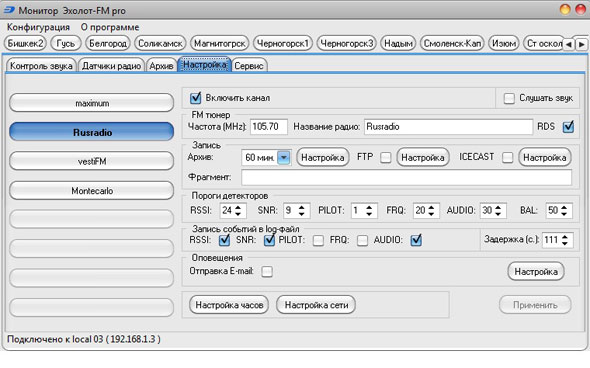Open archive Настройка button
This screenshot has height=368, width=590.
point(322,157)
